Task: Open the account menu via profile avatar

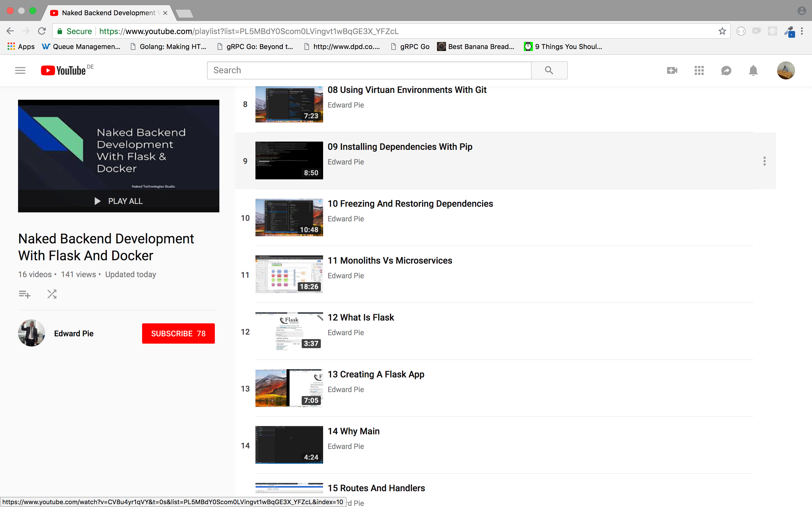Action: point(786,70)
